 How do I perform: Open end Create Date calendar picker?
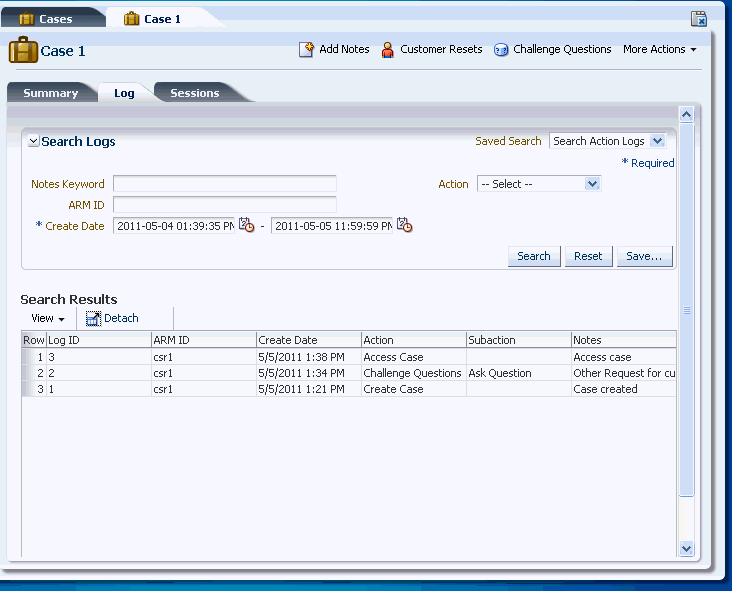click(404, 225)
